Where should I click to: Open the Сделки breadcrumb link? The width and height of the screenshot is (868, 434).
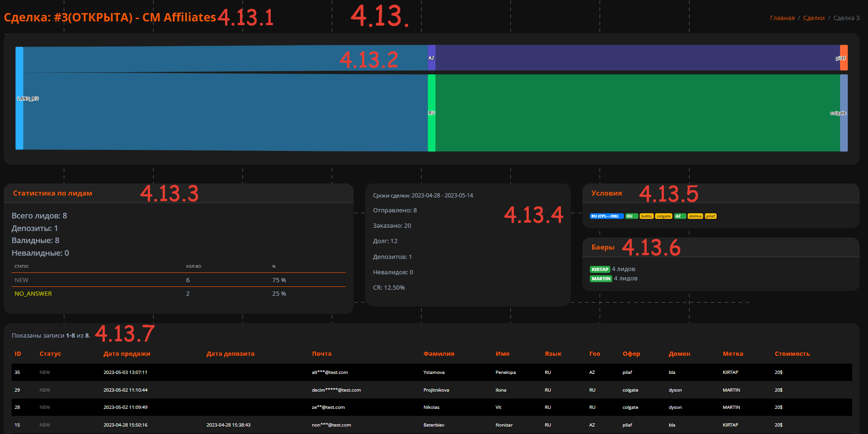[x=814, y=18]
